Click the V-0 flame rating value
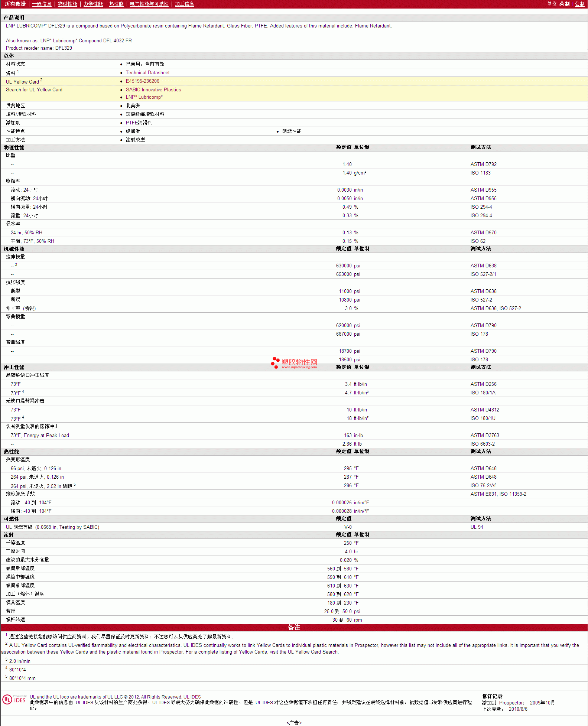This screenshot has height=726, width=588. click(348, 527)
